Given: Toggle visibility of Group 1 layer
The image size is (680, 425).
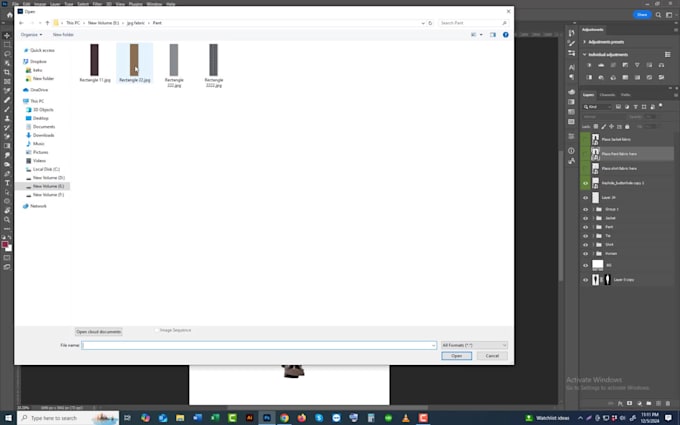Looking at the screenshot, I should (585, 209).
